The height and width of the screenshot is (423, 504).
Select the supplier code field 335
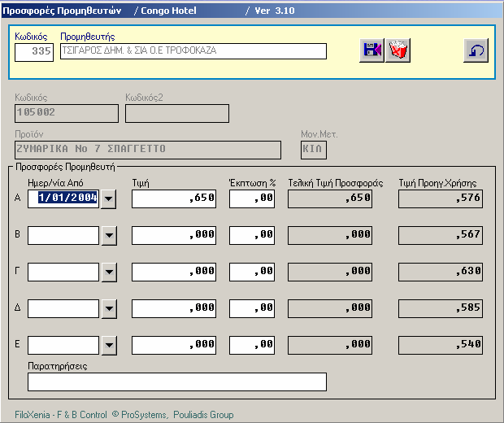point(34,52)
